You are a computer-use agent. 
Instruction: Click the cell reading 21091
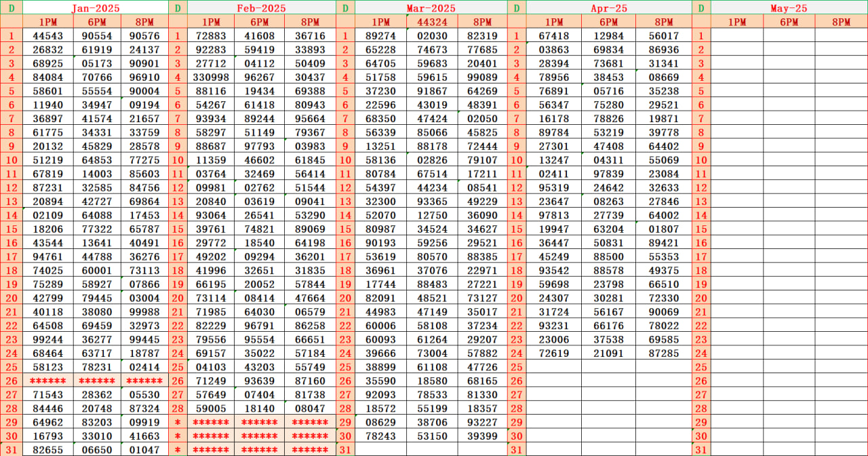point(608,353)
